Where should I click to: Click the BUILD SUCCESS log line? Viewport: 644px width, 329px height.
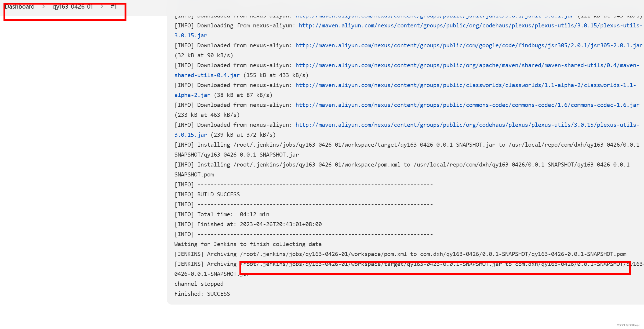point(218,194)
